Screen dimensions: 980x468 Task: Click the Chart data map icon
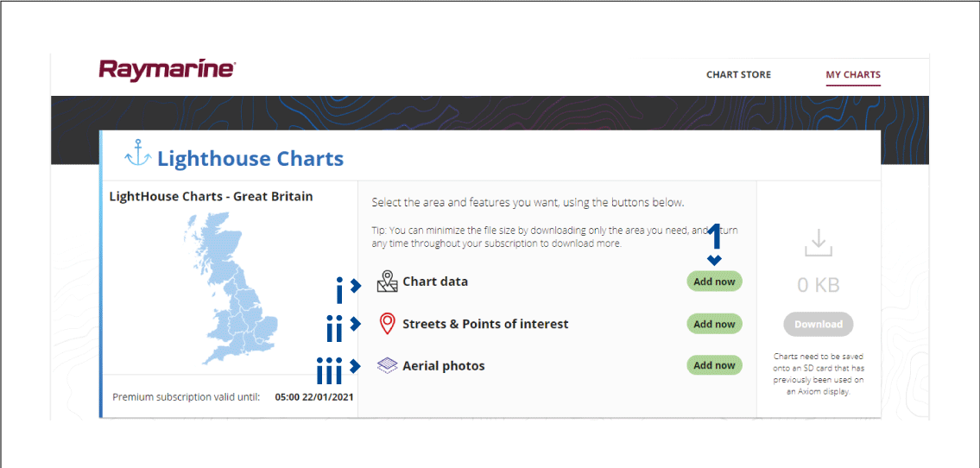[x=388, y=281]
